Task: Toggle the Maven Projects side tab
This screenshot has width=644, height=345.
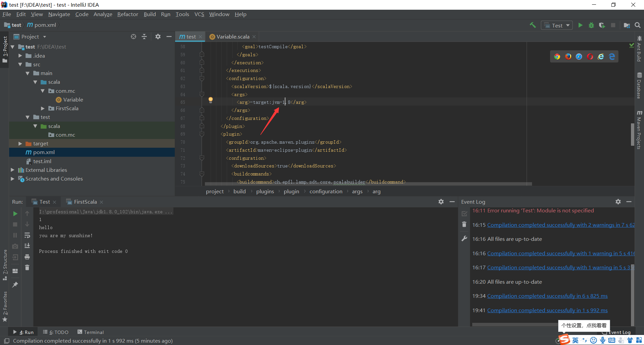Action: click(639, 130)
